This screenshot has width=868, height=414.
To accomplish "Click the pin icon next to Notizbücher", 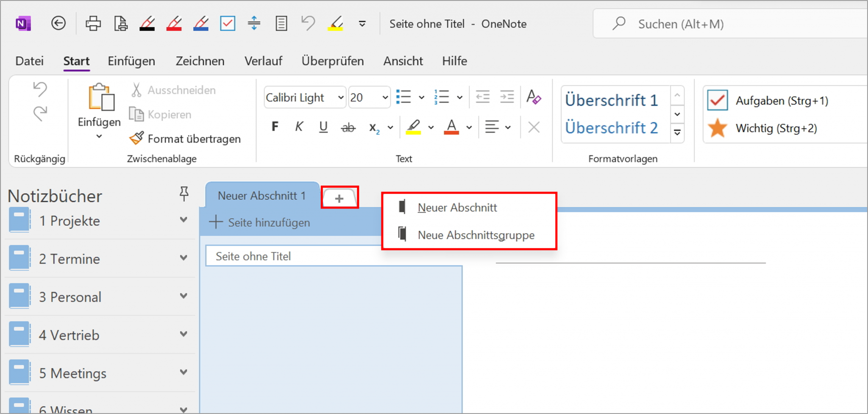I will click(184, 194).
